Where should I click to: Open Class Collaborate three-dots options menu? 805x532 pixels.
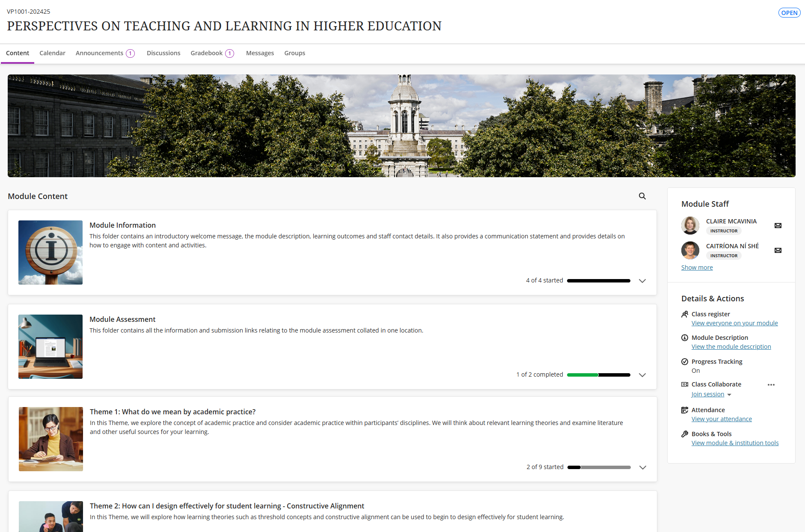771,385
